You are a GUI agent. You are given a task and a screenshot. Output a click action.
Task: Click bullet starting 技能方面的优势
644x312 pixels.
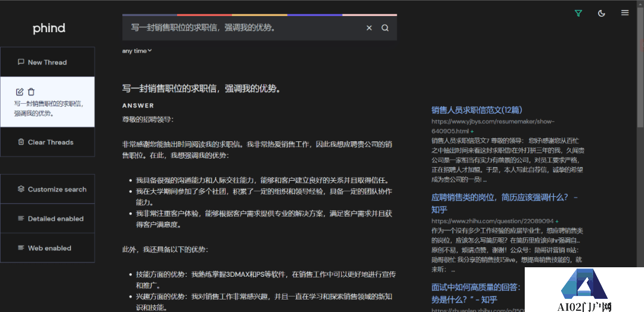pyautogui.click(x=266, y=280)
